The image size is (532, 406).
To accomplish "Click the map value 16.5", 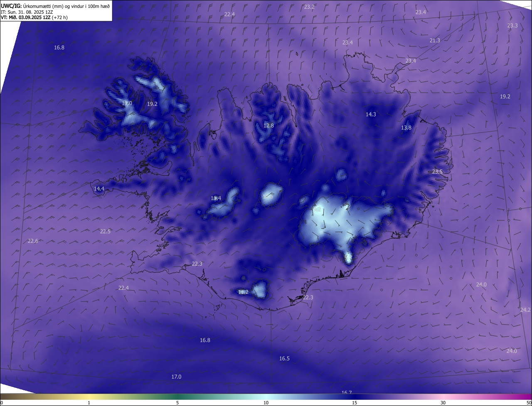I will pos(284,359).
